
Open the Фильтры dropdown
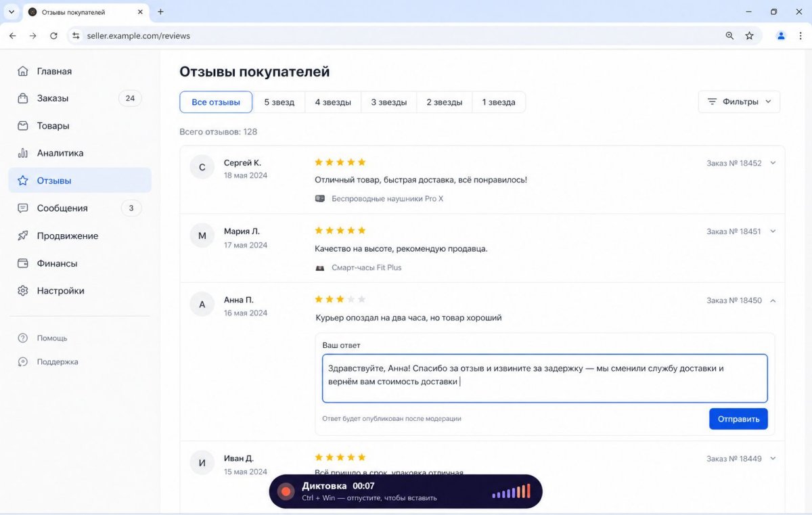739,102
